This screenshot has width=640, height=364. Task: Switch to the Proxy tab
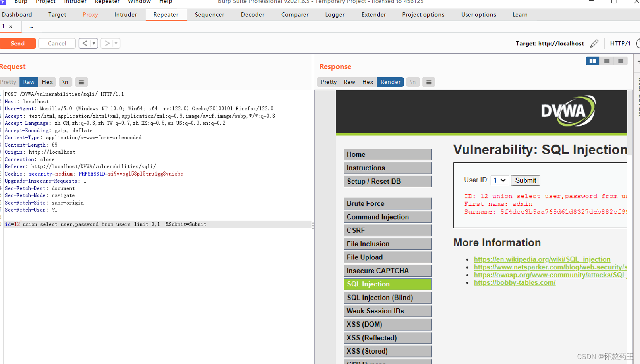[90, 14]
